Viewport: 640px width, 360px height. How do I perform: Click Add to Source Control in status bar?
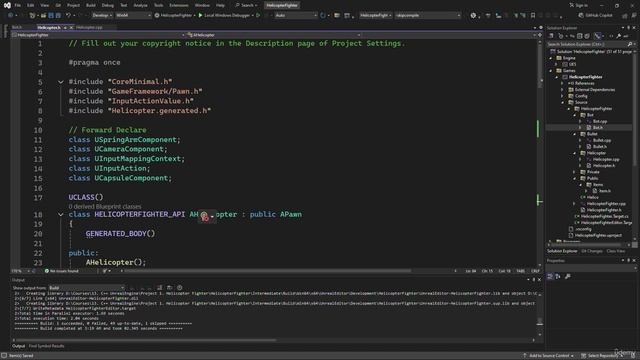click(548, 356)
